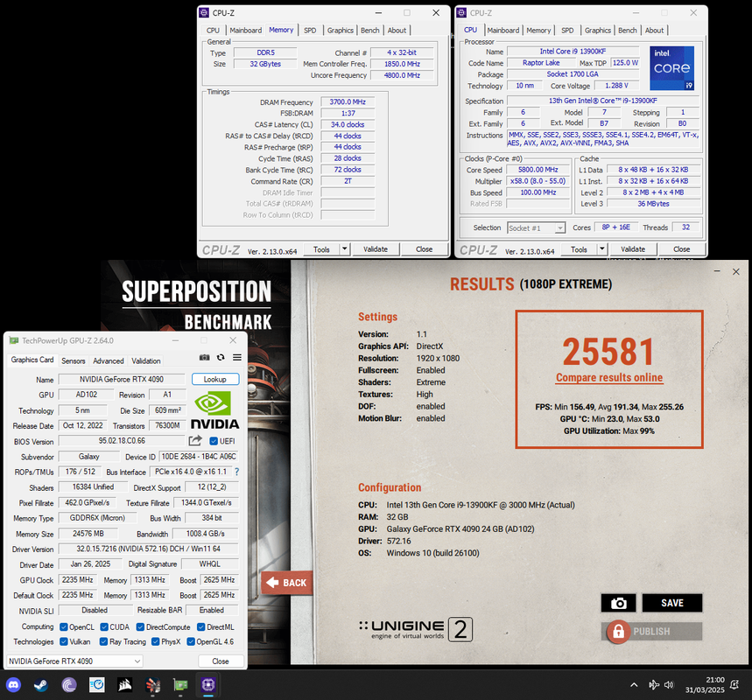Image resolution: width=752 pixels, height=700 pixels.
Task: Open Discord from the taskbar
Action: point(13,685)
